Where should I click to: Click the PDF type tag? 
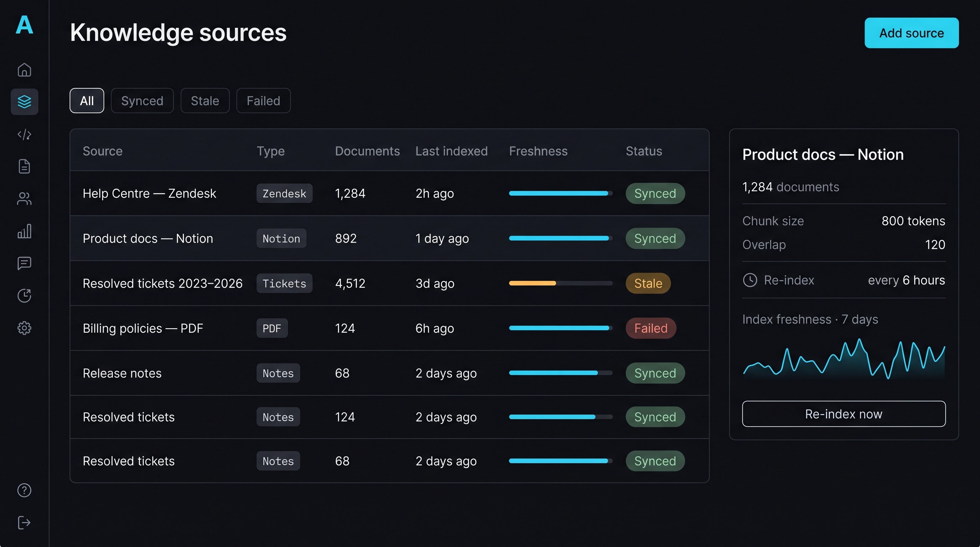[272, 328]
